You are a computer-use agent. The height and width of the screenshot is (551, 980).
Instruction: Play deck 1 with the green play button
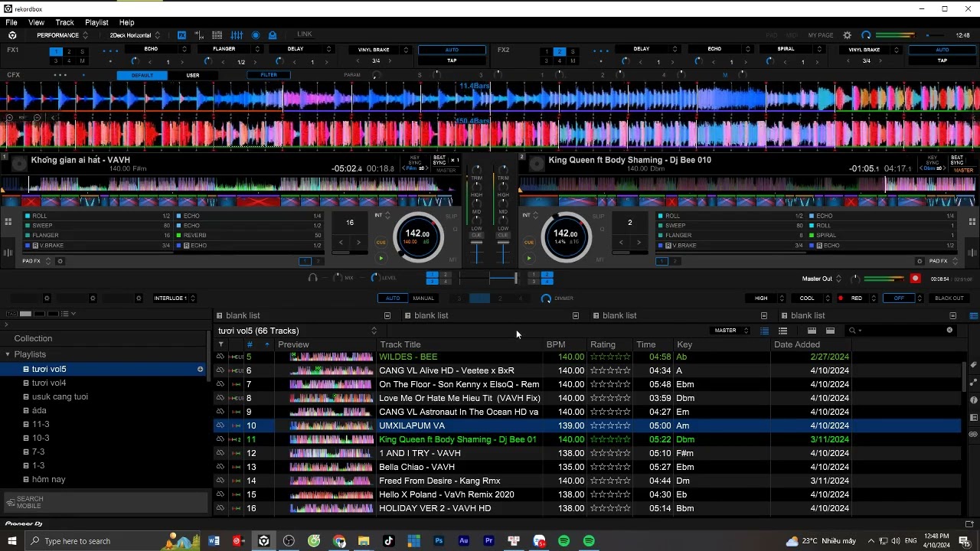(x=381, y=259)
